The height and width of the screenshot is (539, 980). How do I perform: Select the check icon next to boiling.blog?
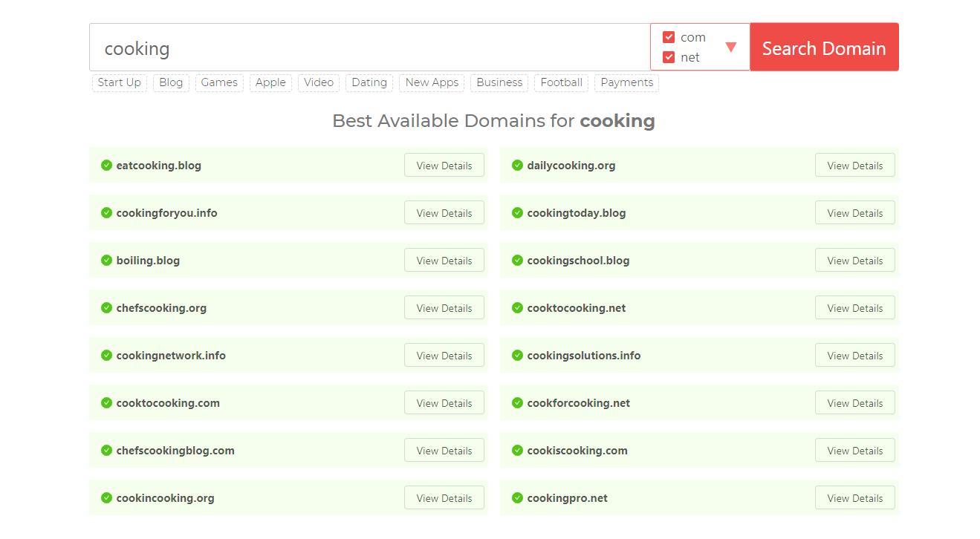click(106, 260)
